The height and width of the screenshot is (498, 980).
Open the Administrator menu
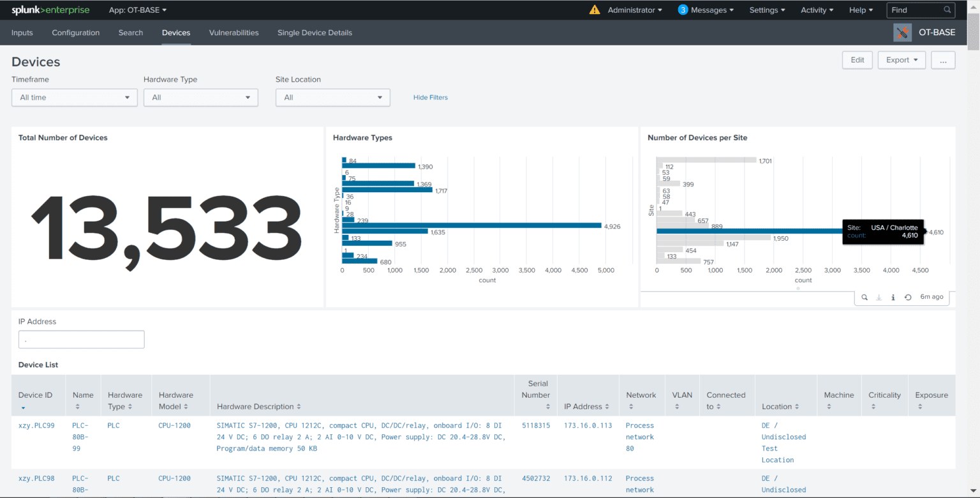point(635,10)
